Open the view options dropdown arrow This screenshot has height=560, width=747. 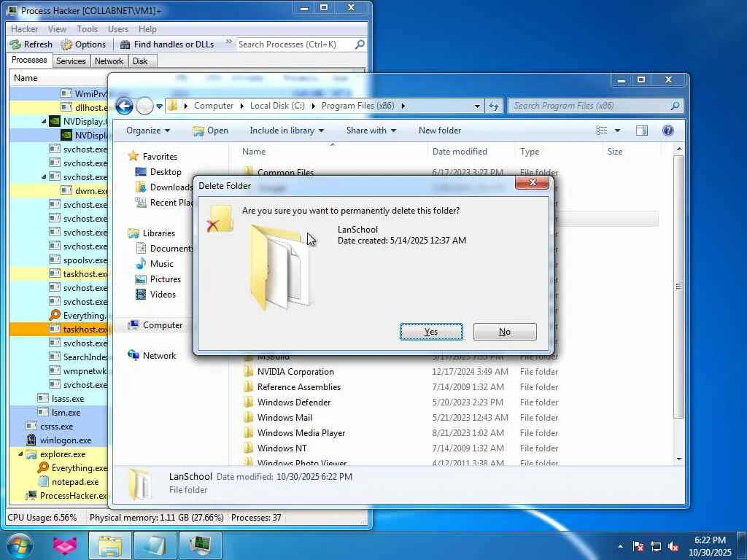pos(617,131)
